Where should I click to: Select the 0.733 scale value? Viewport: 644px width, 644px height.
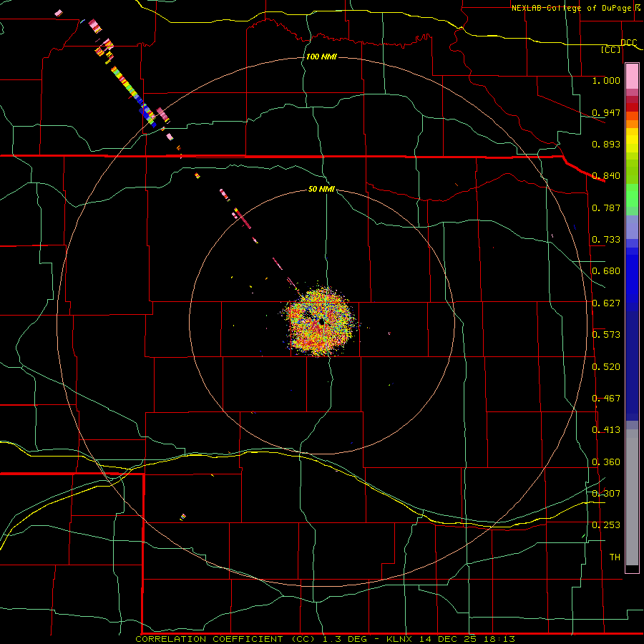point(606,240)
